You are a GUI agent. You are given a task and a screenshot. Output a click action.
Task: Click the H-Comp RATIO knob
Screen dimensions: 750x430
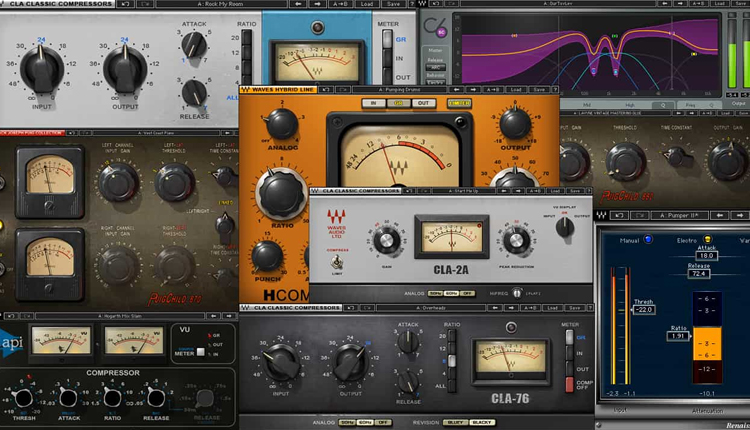[282, 193]
